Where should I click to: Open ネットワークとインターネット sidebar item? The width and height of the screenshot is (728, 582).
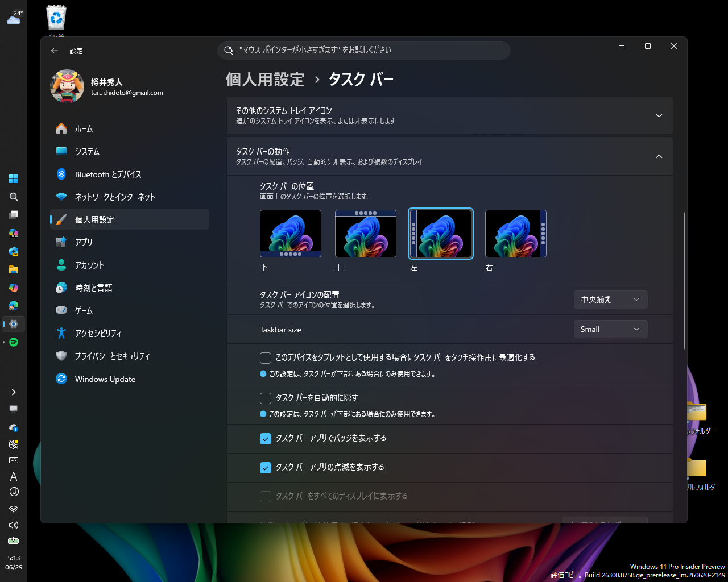coord(130,197)
